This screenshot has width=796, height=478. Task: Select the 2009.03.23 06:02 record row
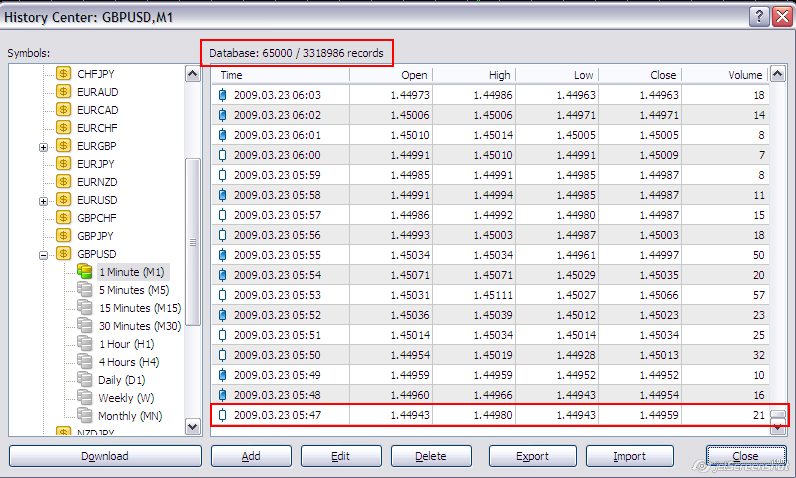coord(490,115)
